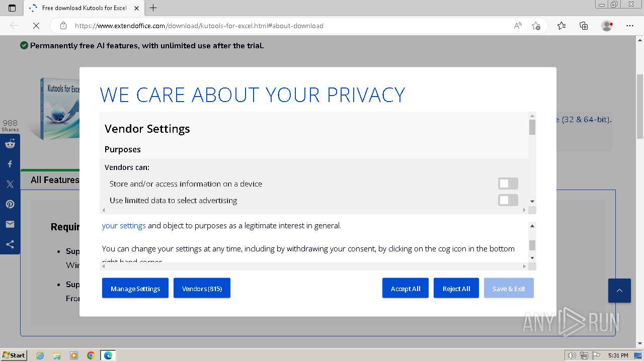
Task: Click the address bar URL field
Action: point(282,26)
